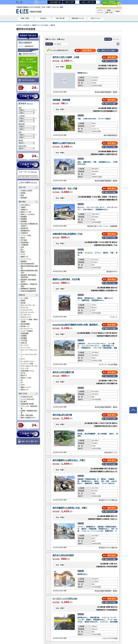The image size is (138, 644).
Task: Click the フリーワード search input field
Action: (28, 177)
